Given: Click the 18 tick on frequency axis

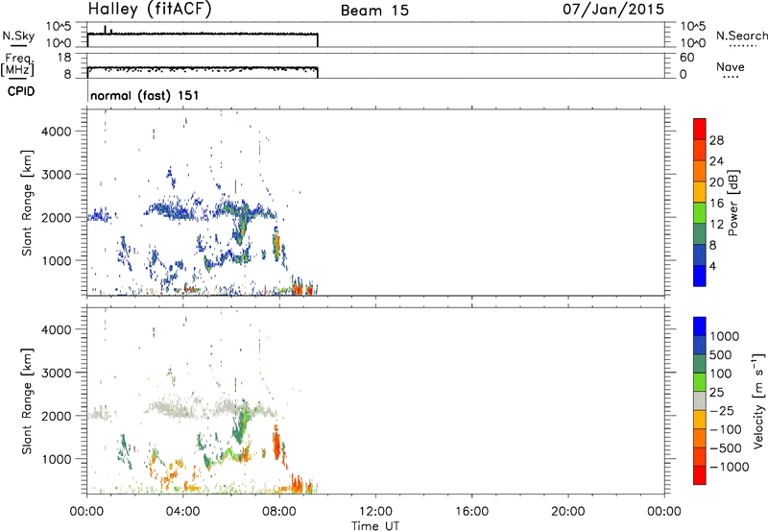Looking at the screenshot, I should 64,58.
